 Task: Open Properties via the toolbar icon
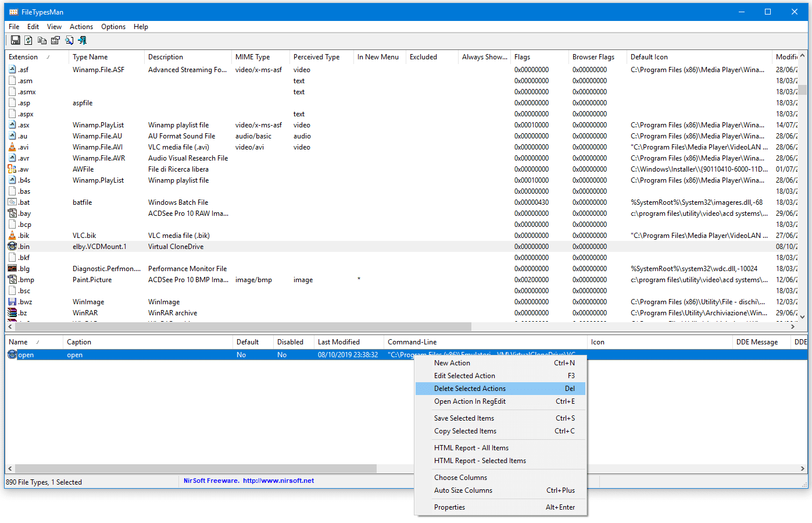tap(55, 40)
